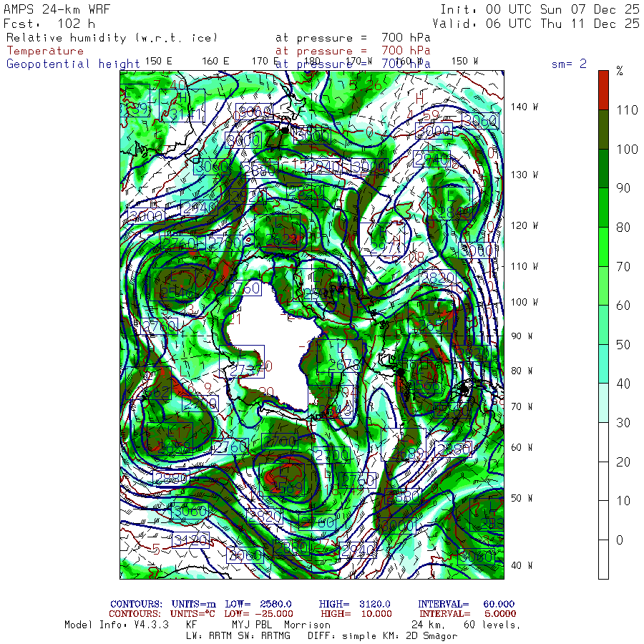Click the '130 W' longitude label
The height and width of the screenshot is (644, 644).
tap(525, 175)
